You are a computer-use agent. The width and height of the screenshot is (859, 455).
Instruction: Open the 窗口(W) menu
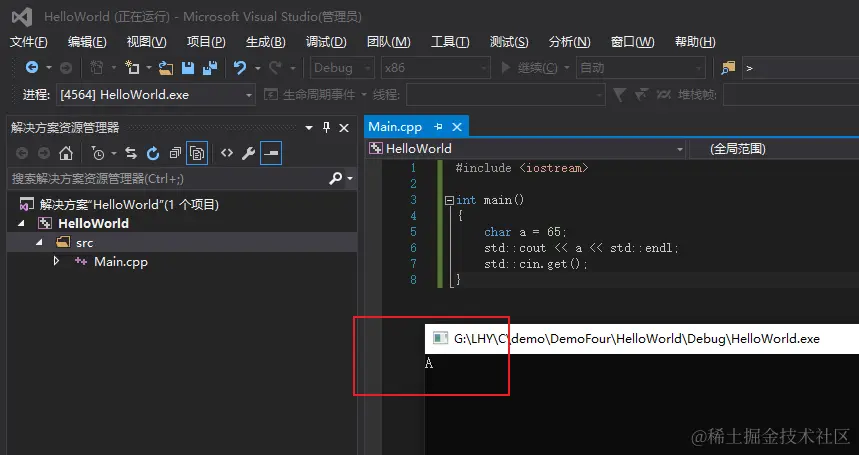tap(632, 42)
